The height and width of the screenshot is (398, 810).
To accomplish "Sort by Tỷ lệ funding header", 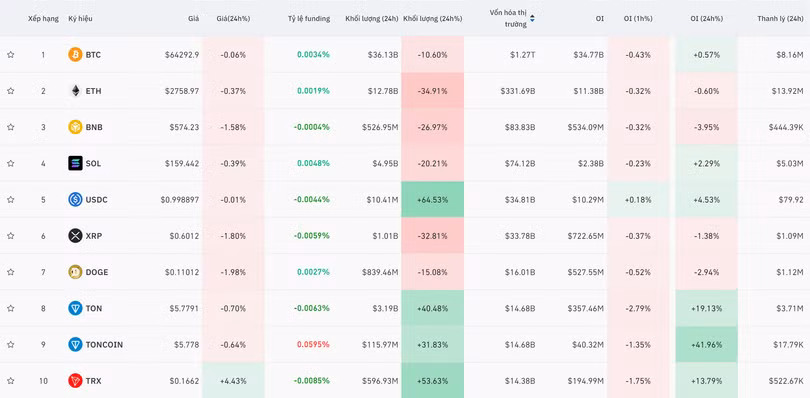I will pyautogui.click(x=309, y=19).
